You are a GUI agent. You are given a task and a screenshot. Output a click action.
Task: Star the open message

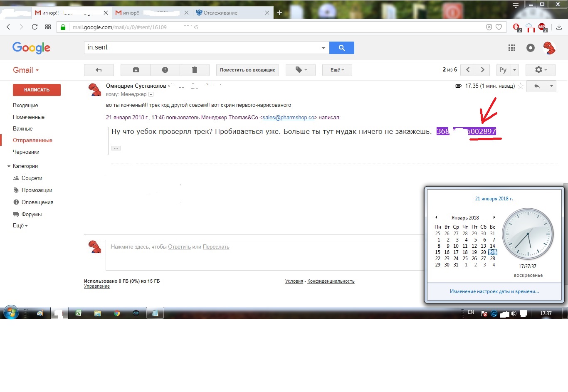pos(521,86)
